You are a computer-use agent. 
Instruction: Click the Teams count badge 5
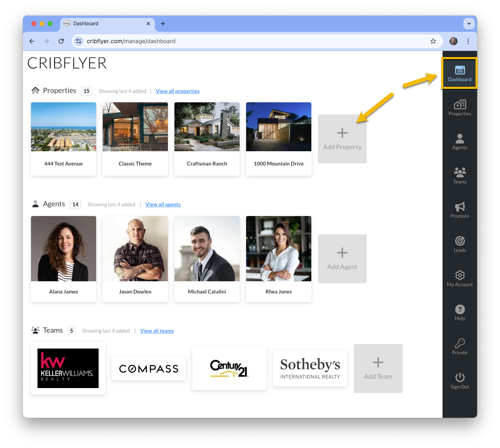pos(72,331)
